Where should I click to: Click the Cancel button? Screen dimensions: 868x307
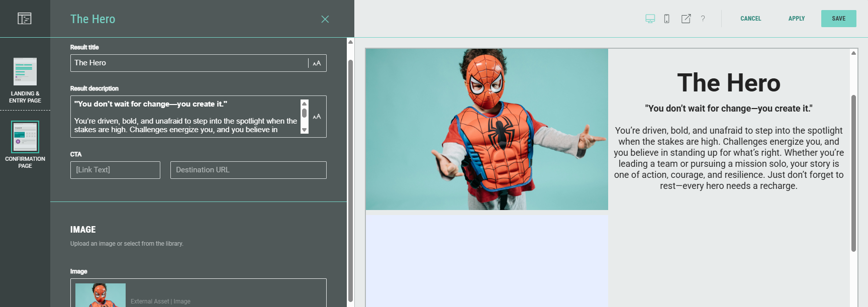coord(750,19)
